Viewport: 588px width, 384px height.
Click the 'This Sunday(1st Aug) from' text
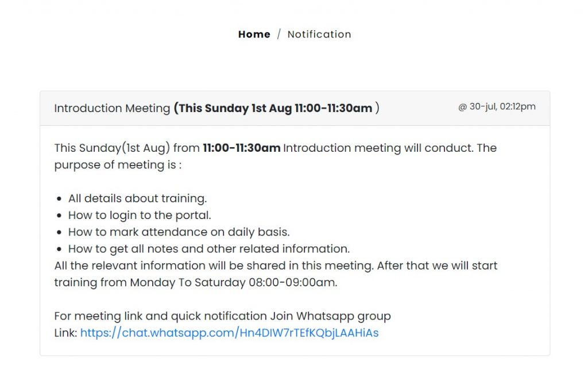point(127,148)
